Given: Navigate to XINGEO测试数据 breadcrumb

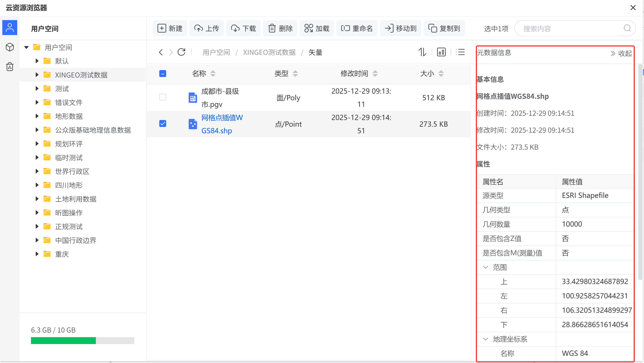Looking at the screenshot, I should coord(269,52).
